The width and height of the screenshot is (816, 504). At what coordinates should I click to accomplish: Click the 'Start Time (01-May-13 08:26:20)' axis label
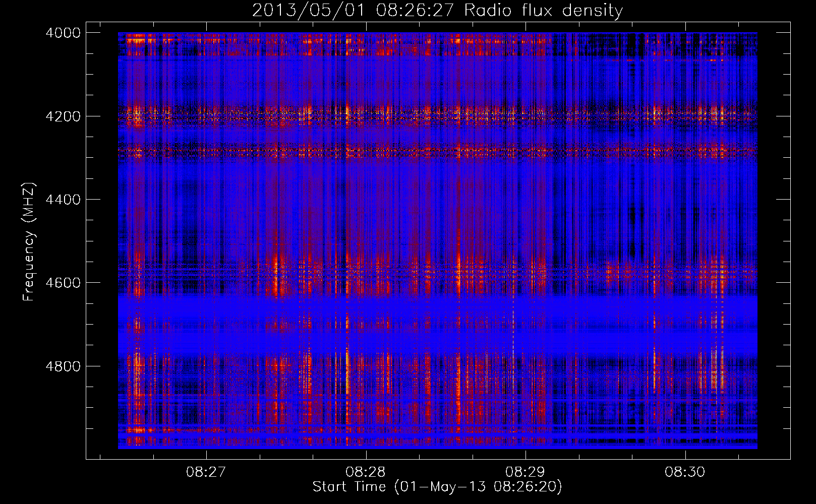[437, 487]
